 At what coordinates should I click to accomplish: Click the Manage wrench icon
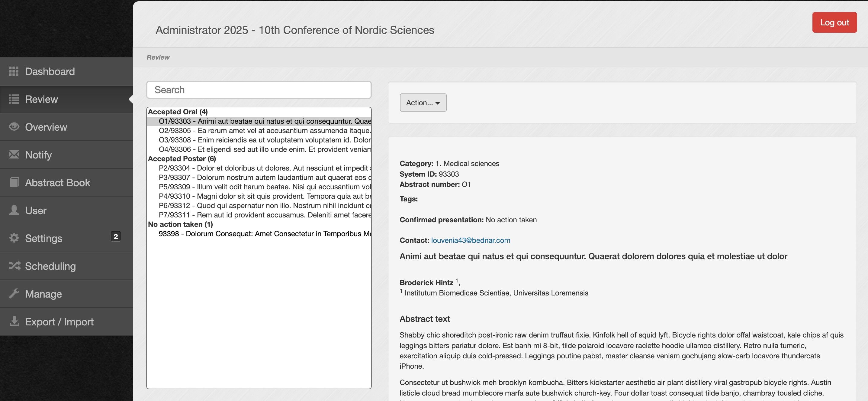tap(14, 294)
